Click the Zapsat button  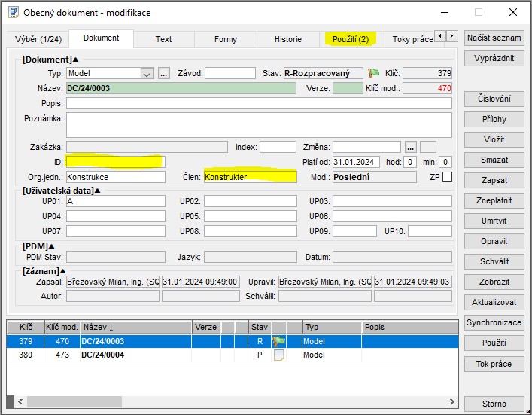[x=494, y=180]
